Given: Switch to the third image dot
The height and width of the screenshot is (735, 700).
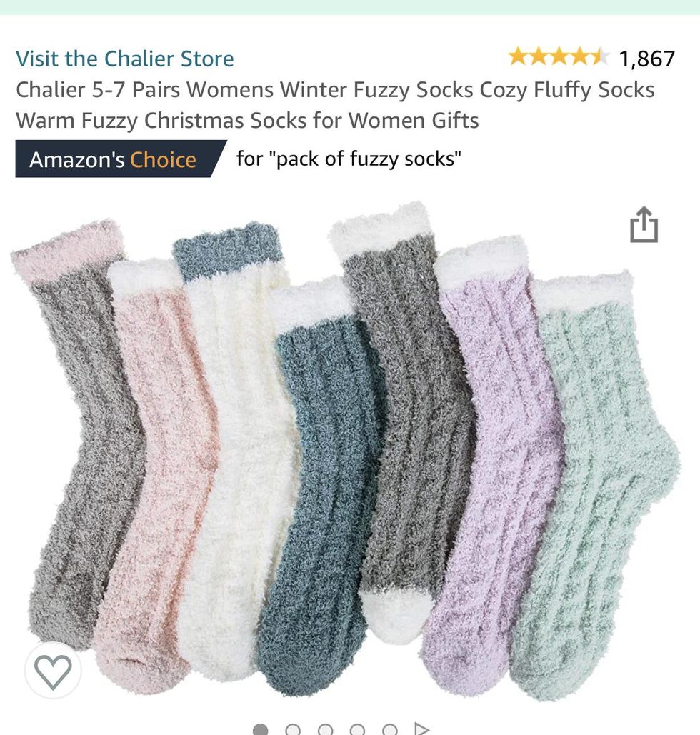Looking at the screenshot, I should click(x=326, y=730).
